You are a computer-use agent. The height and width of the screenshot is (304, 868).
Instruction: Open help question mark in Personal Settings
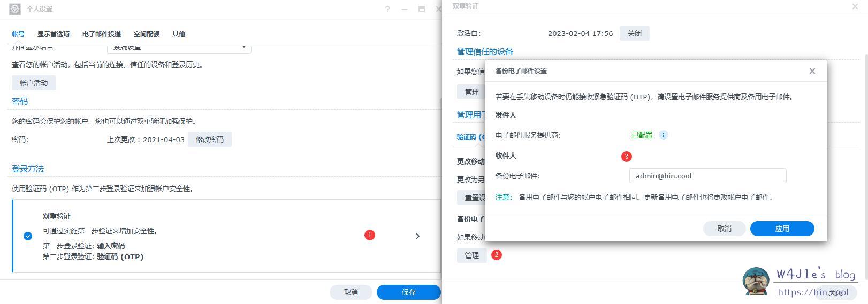pos(387,9)
